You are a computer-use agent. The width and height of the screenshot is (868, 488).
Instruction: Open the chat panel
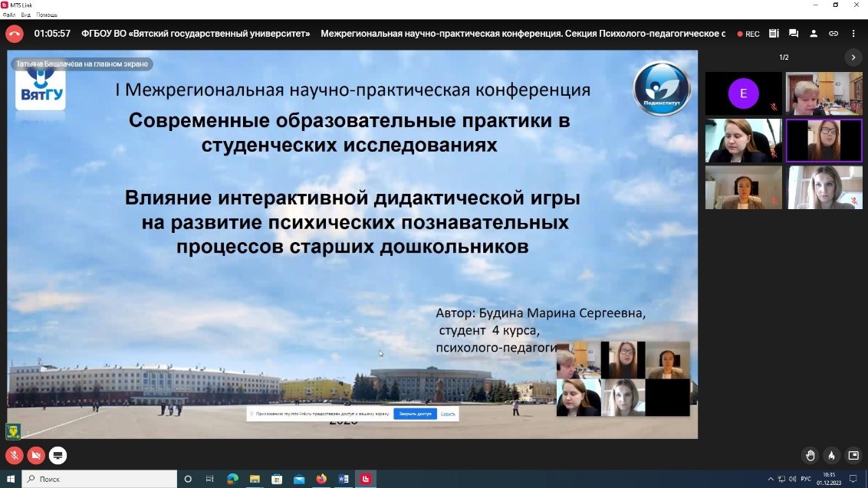pos(794,34)
